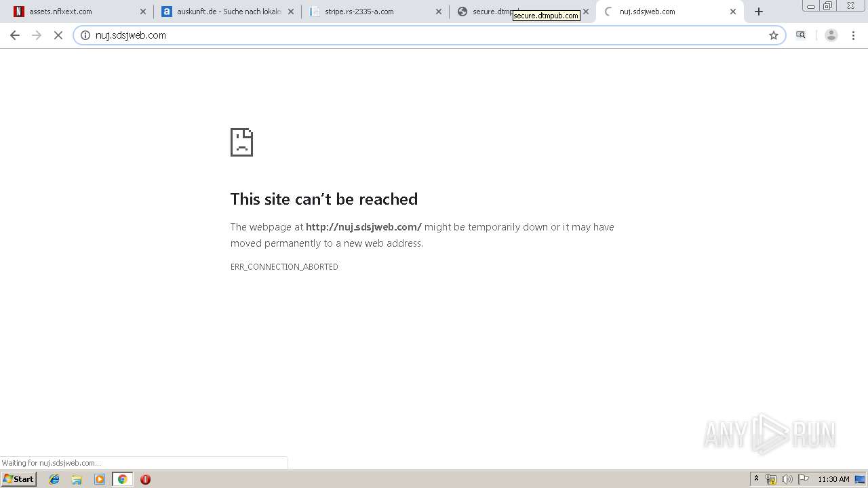Open a new tab
Screen dimensions: 868x488
[759, 12]
